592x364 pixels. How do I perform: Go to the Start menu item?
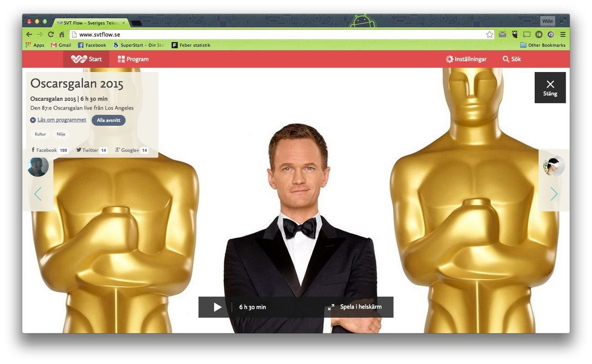coord(86,59)
